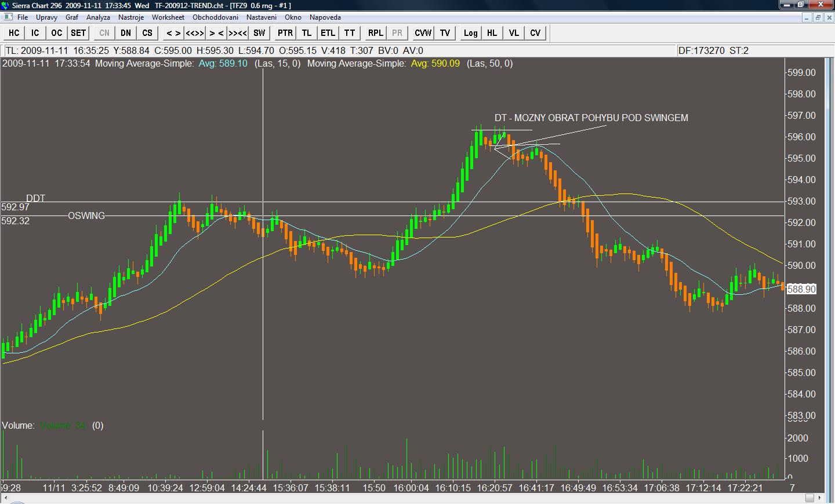Select the TT text tool
Viewport: 835px width, 504px height.
350,33
